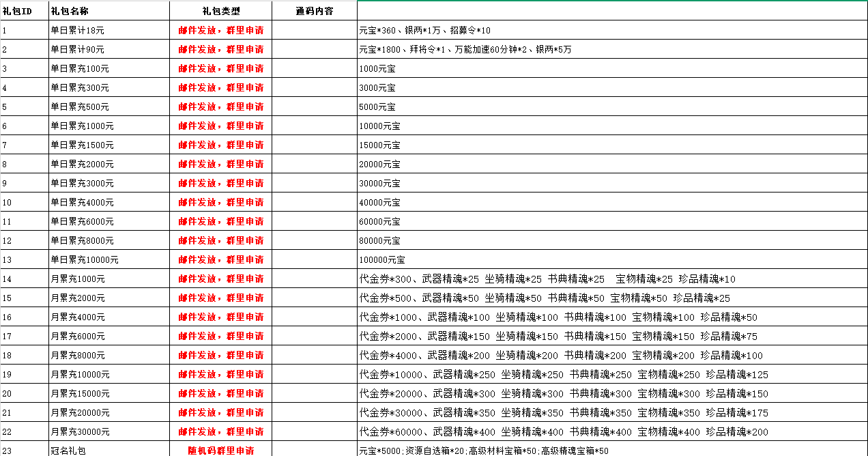Screen dimensions: 868x456
Task: Select the 月累充1000元 name cell
Action: coord(109,279)
